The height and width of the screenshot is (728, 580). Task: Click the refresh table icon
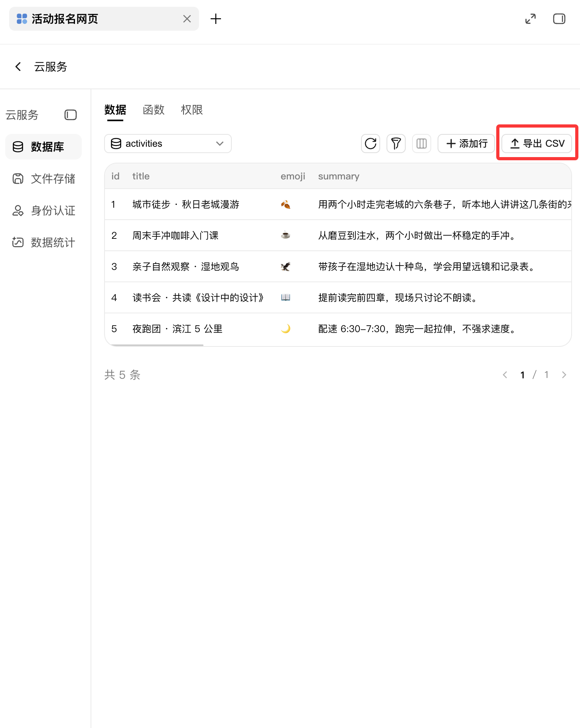coord(370,144)
